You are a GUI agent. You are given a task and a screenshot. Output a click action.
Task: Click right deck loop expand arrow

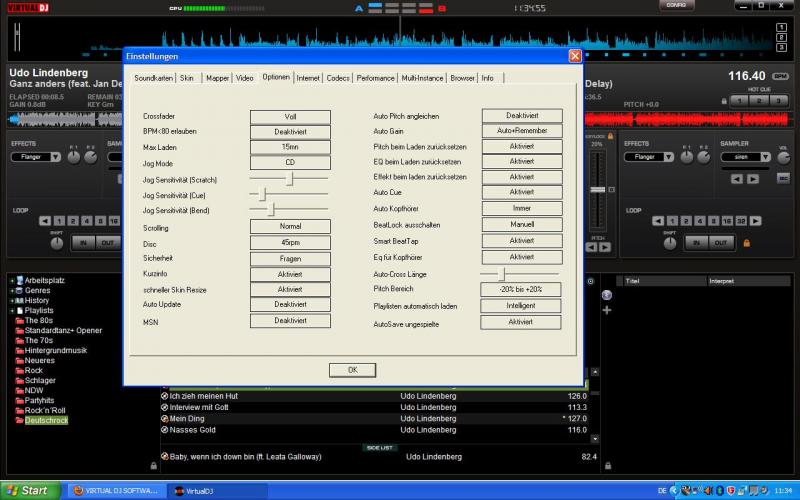(756, 221)
